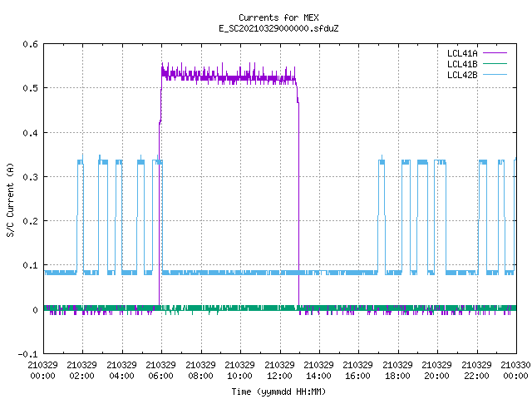Image resolution: width=532 pixels, height=399 pixels.
Task: Click the x-axis tick '210329 20:00'
Action: tap(437, 371)
